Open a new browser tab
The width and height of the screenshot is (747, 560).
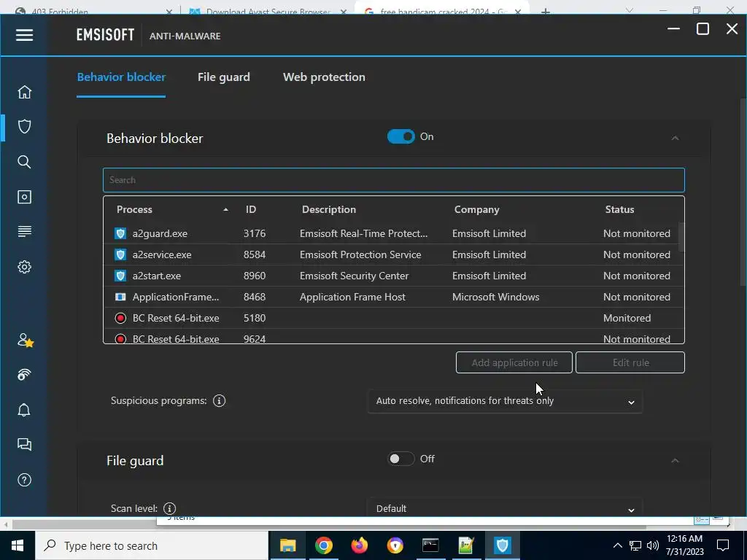click(x=546, y=11)
